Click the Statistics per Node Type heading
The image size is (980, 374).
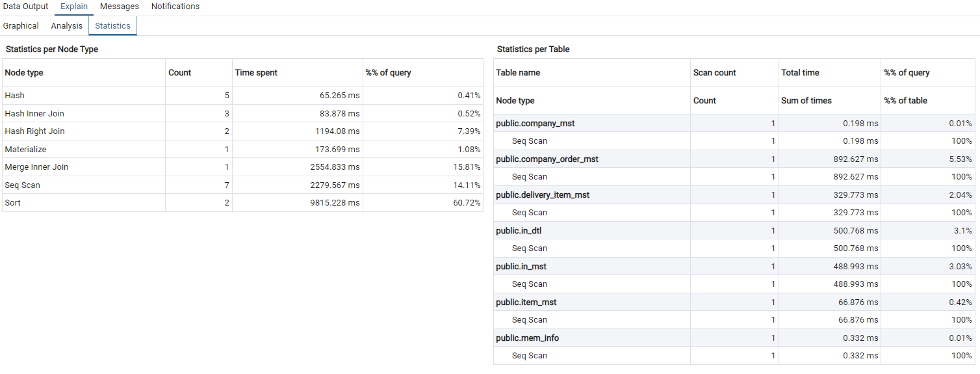click(52, 49)
